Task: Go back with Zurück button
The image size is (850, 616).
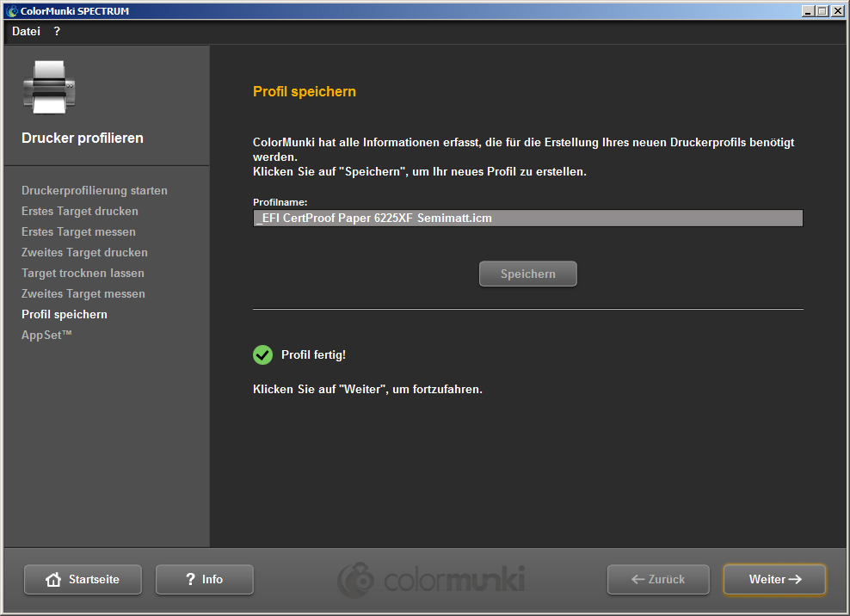Action: click(x=658, y=579)
